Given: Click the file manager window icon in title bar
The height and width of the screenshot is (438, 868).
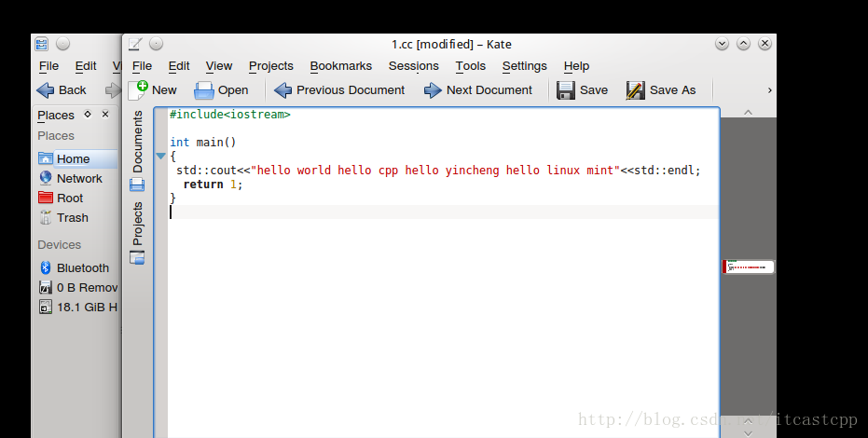Looking at the screenshot, I should click(x=42, y=44).
